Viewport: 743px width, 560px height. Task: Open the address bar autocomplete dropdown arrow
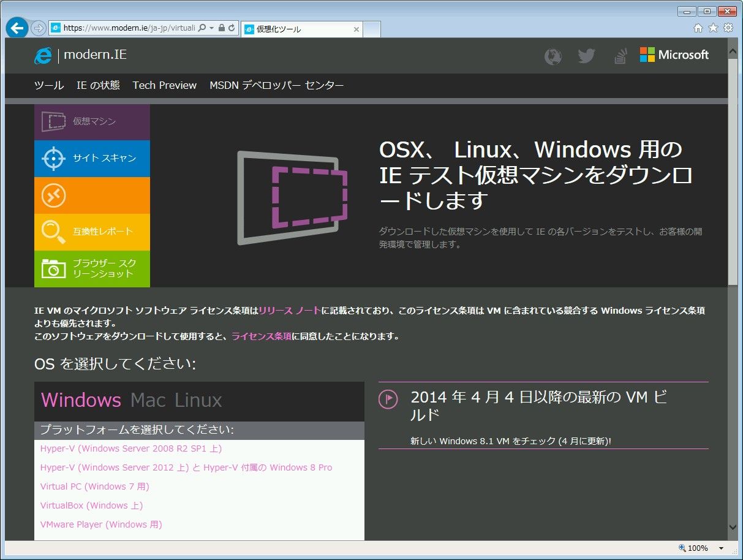point(212,28)
